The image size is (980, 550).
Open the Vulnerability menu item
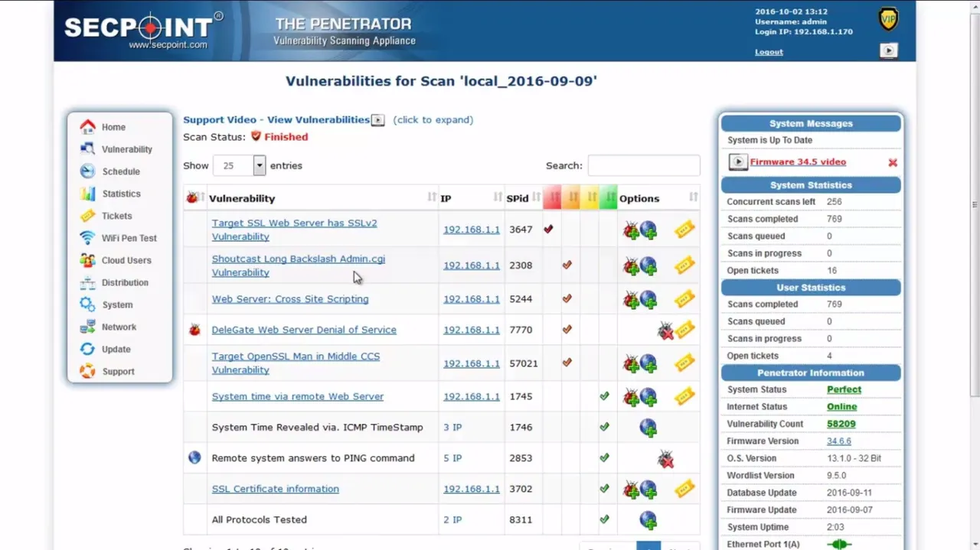pyautogui.click(x=127, y=149)
